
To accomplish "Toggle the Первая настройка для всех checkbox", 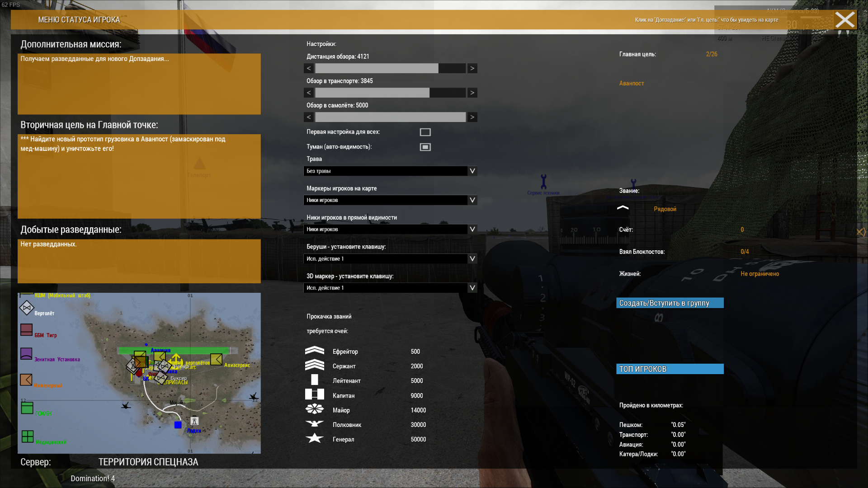I will point(425,132).
